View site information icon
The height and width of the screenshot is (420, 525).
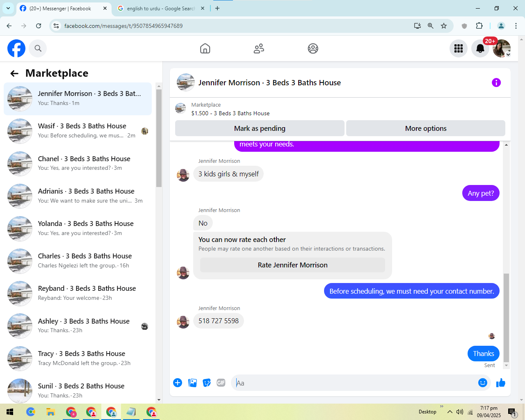click(56, 26)
